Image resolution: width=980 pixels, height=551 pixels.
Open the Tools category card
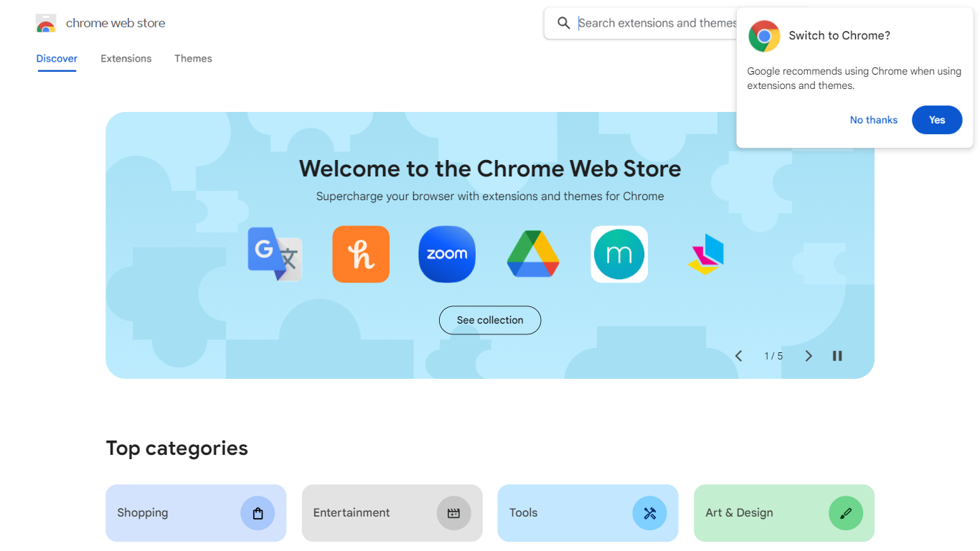coord(588,513)
